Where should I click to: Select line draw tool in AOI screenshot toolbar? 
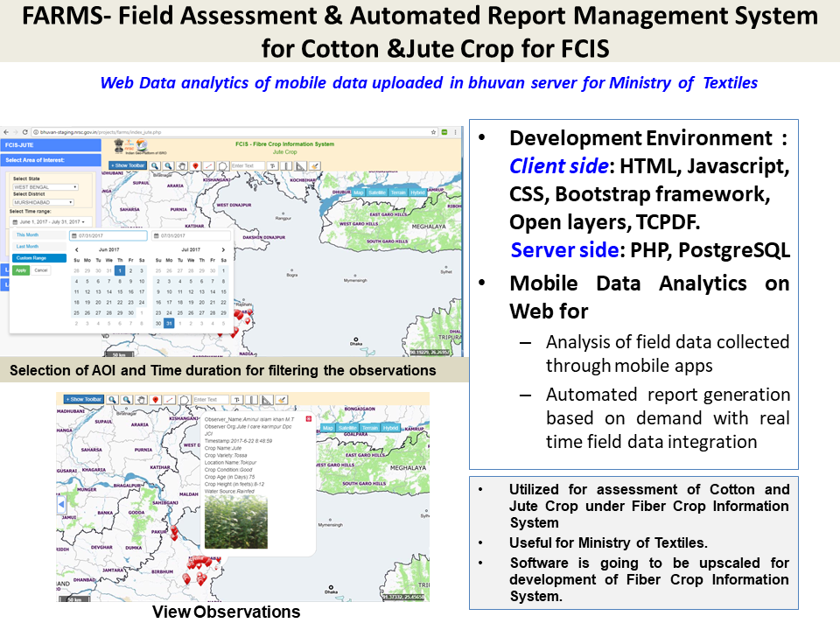[x=209, y=166]
